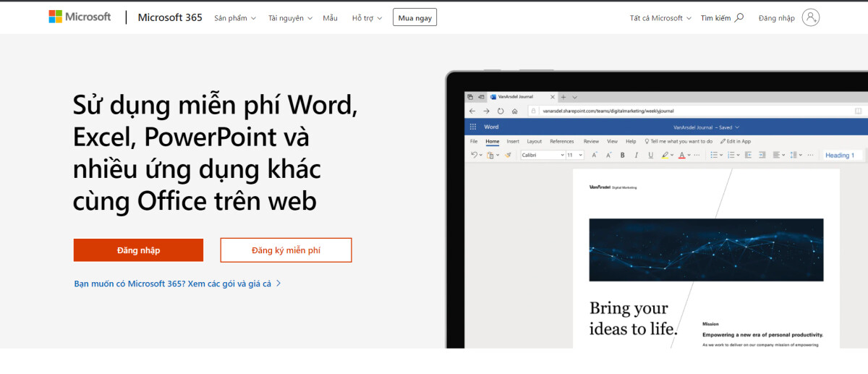Open the Calibri font name dropdown
The width and height of the screenshot is (868, 374).
(542, 155)
